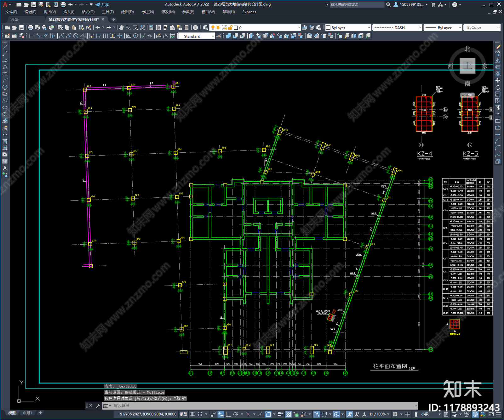Toggle snap mode in status bar

pos(200,414)
